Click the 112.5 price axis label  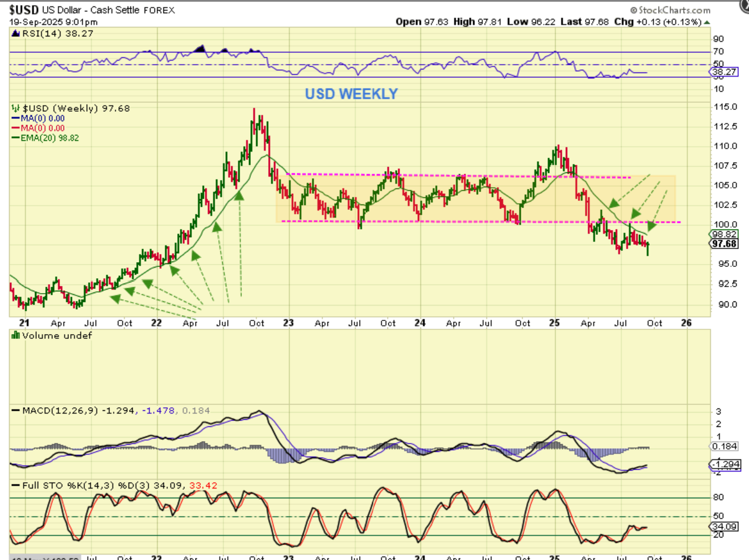[726, 126]
